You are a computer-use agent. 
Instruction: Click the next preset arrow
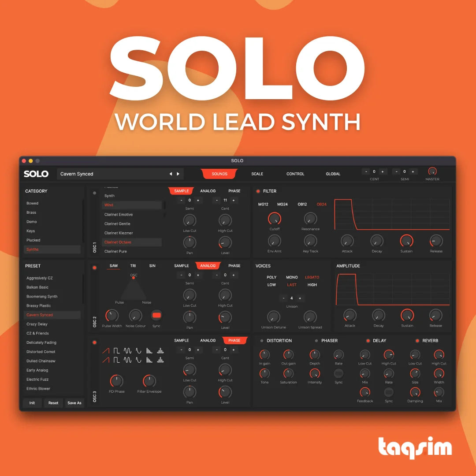tap(178, 174)
